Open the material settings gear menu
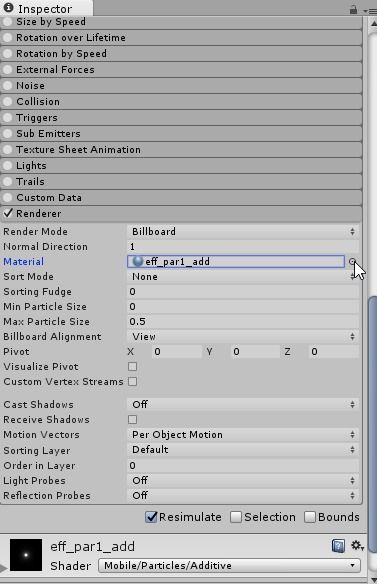 [357, 546]
